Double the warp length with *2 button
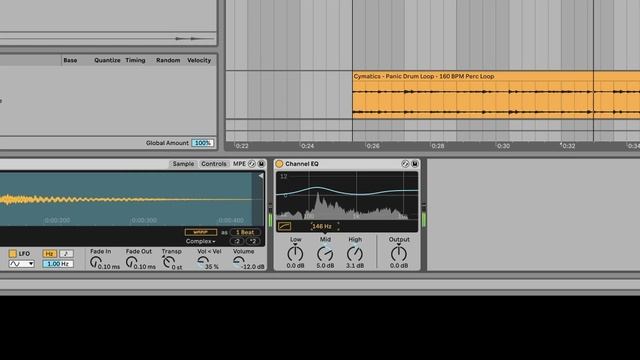The height and width of the screenshot is (360, 640). tap(253, 241)
